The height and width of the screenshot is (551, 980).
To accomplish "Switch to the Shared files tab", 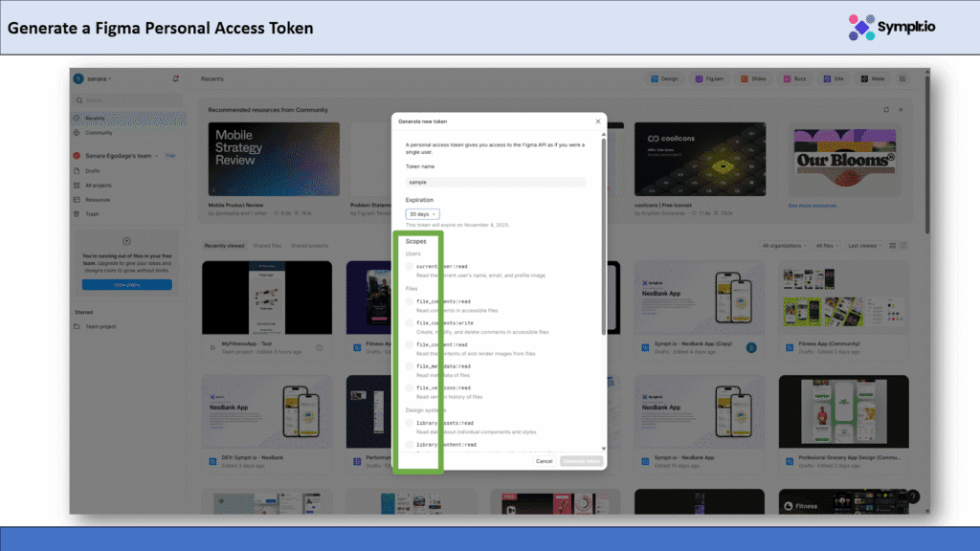I will [x=267, y=246].
